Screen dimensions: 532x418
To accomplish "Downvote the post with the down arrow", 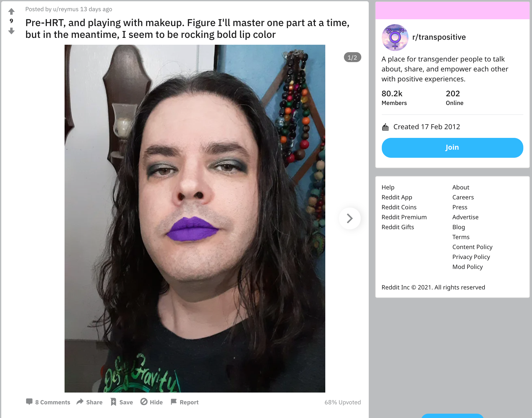I will coord(11,31).
